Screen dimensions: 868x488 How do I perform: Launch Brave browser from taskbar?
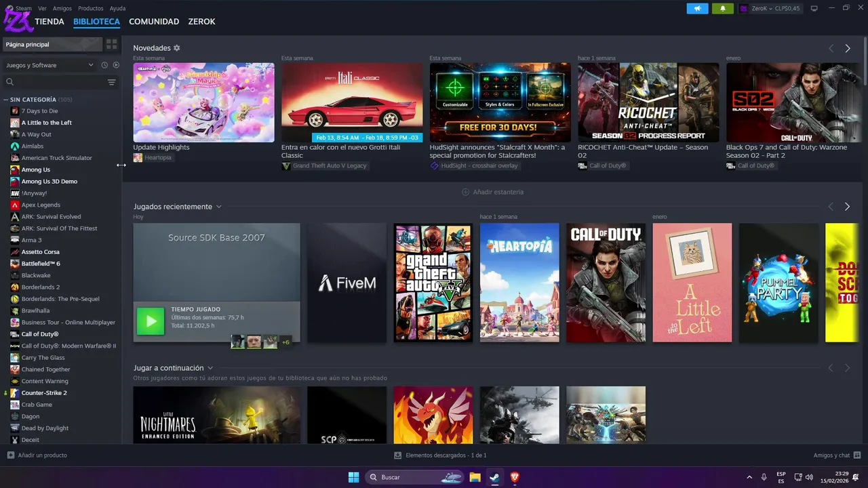(x=515, y=477)
